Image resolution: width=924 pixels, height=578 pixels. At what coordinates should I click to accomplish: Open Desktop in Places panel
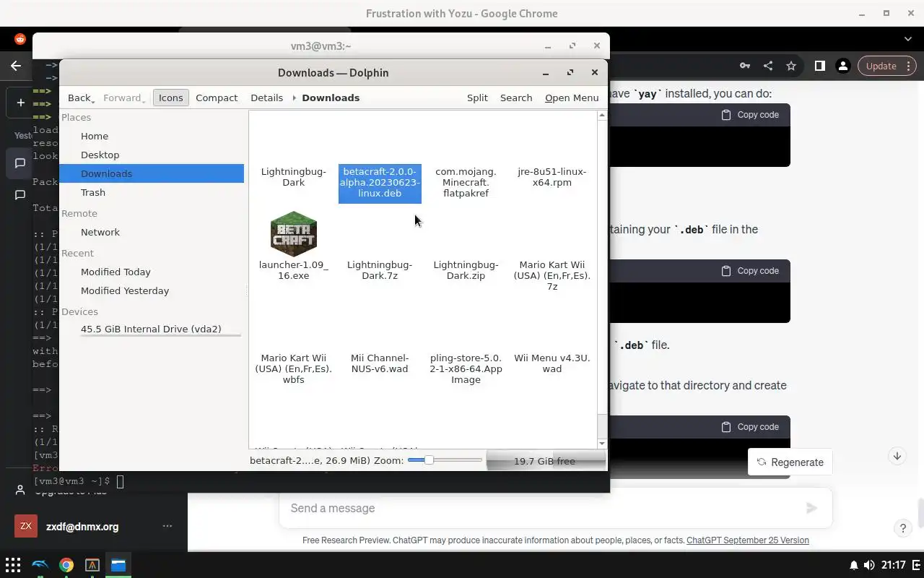point(152,155)
